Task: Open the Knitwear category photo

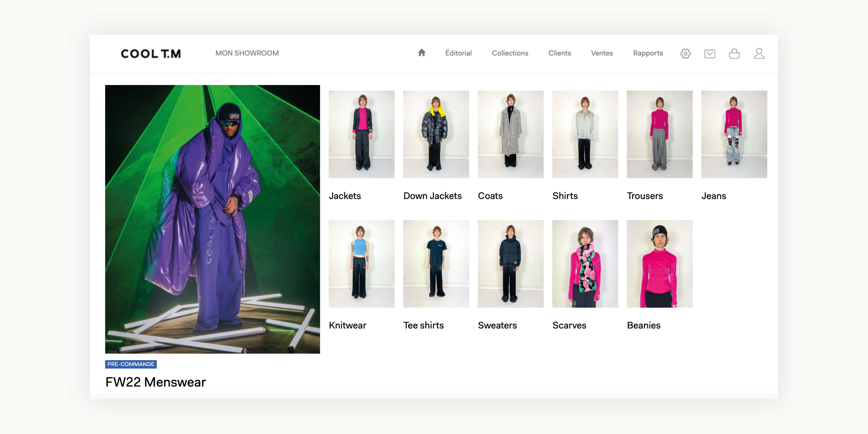Action: pyautogui.click(x=361, y=264)
